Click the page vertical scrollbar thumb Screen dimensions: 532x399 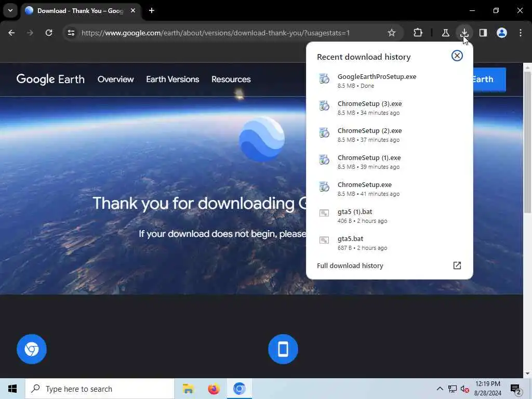click(x=527, y=142)
